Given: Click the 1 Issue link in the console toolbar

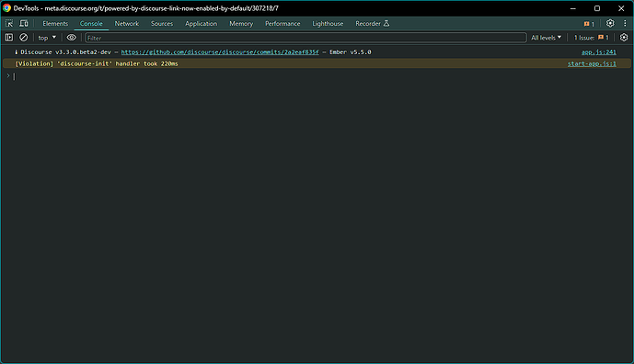Looking at the screenshot, I should click(x=591, y=38).
